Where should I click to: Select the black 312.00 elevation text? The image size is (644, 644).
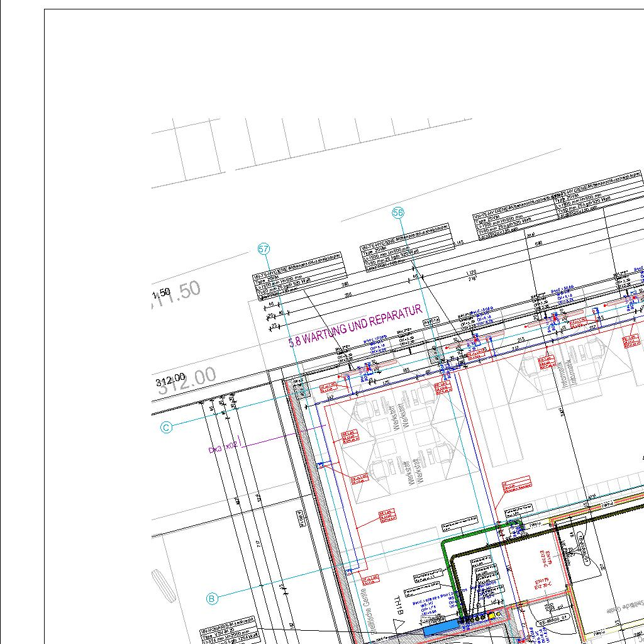pos(170,379)
